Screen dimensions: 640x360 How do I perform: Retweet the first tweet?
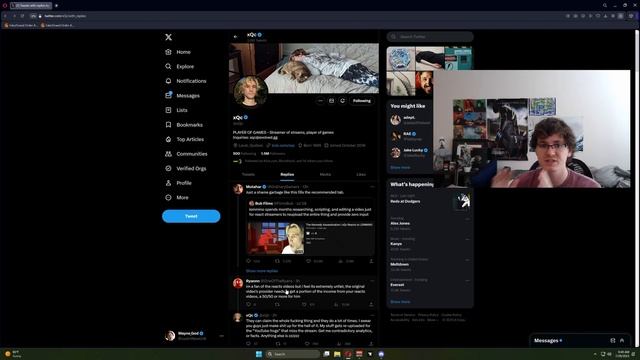point(278,261)
